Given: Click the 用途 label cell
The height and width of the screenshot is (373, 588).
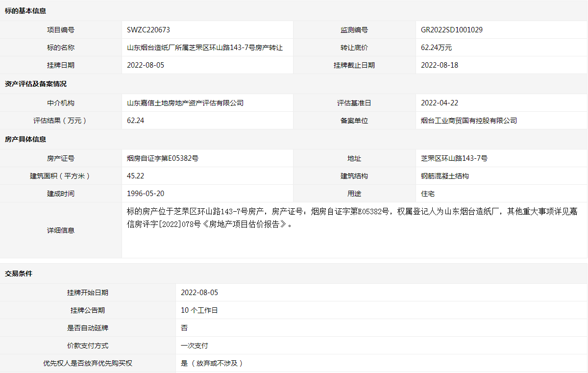Looking at the screenshot, I should point(354,194).
